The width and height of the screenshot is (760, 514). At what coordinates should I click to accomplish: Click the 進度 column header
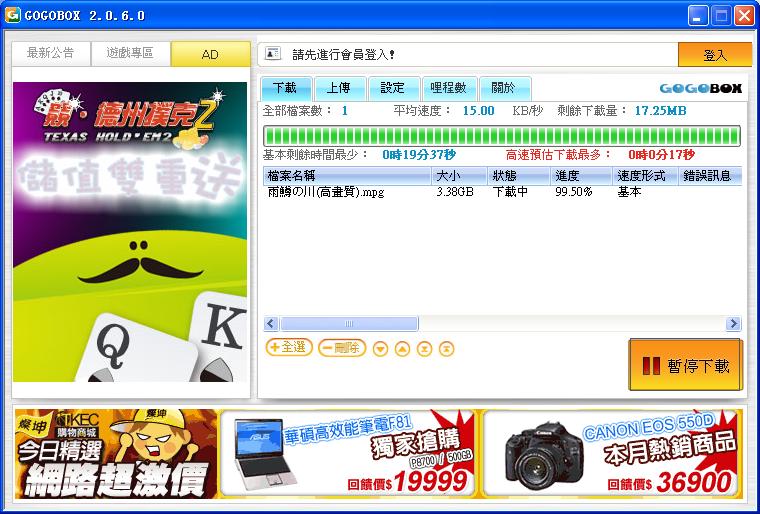pyautogui.click(x=582, y=176)
